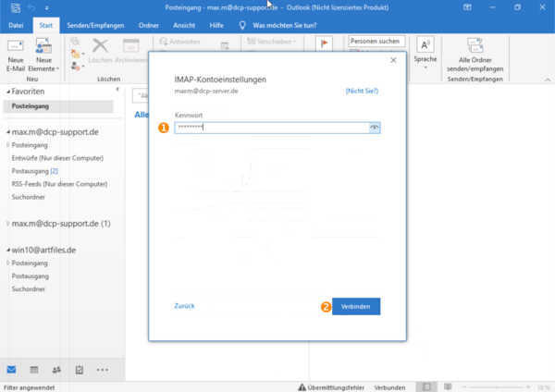Click the red follow-up flag icon
This screenshot has width=555, height=392.
[324, 43]
